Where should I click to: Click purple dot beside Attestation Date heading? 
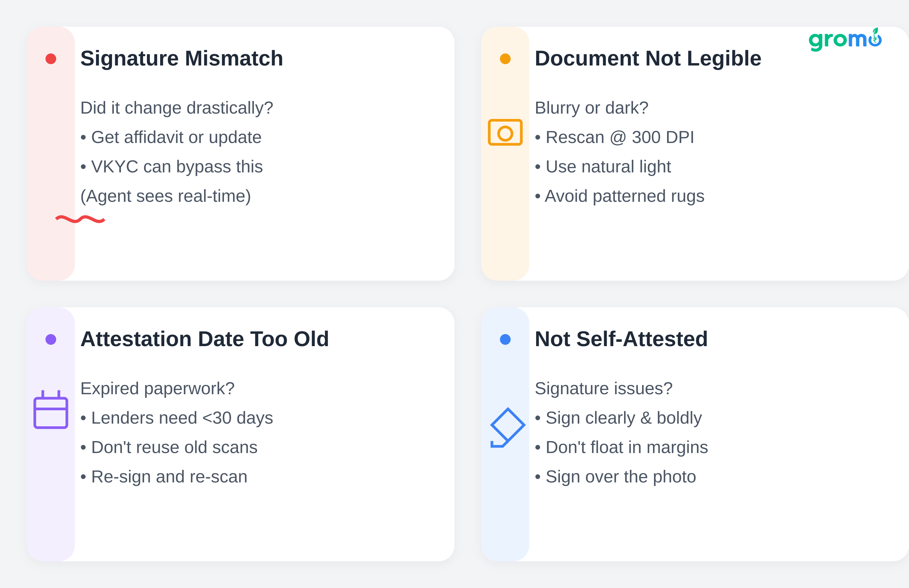(51, 339)
